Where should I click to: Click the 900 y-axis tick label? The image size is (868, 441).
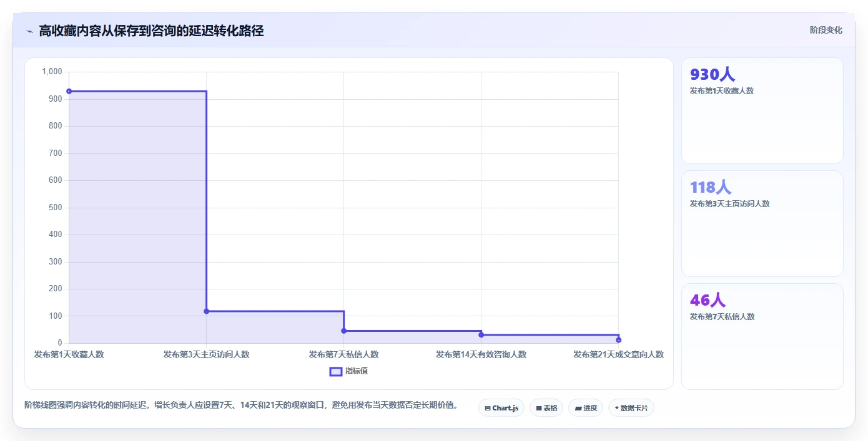coord(56,99)
